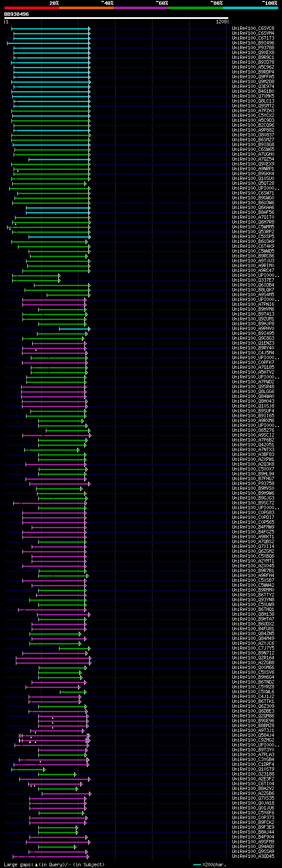Select label UniRef100_O80837

[x=253, y=135]
